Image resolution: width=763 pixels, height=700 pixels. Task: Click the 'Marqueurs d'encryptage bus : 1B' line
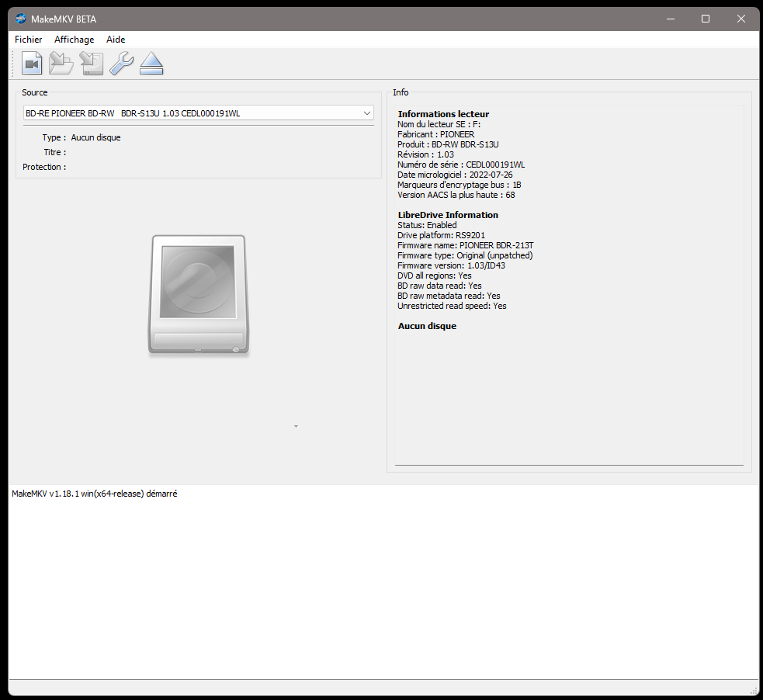pyautogui.click(x=460, y=185)
